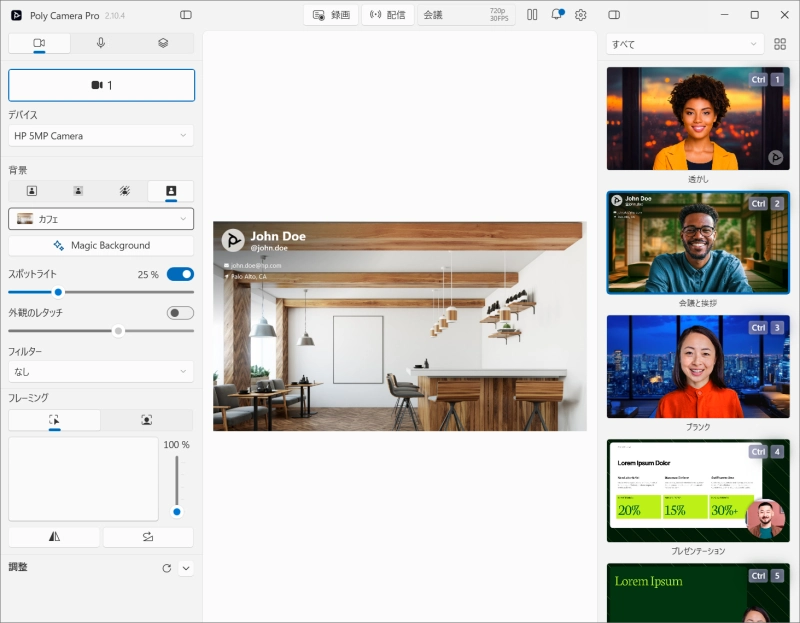Pause the camera preview
This screenshot has width=800, height=623.
(x=532, y=15)
